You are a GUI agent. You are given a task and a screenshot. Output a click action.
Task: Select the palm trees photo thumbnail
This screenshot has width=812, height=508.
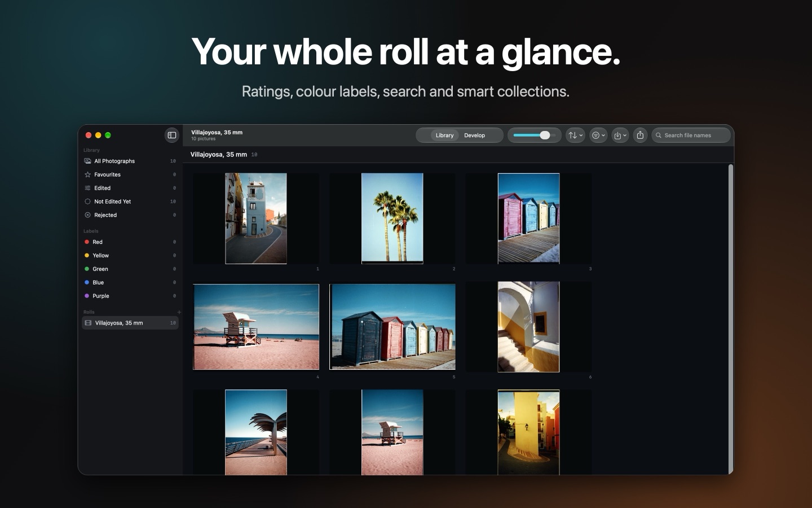[392, 218]
